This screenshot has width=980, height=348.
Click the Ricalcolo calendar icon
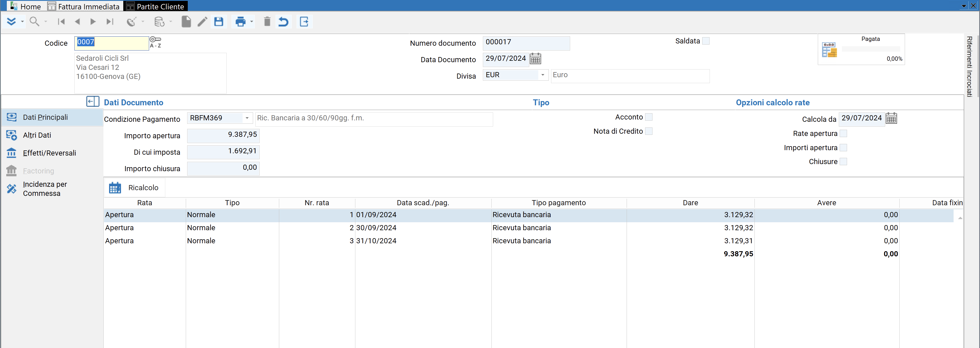click(x=115, y=188)
